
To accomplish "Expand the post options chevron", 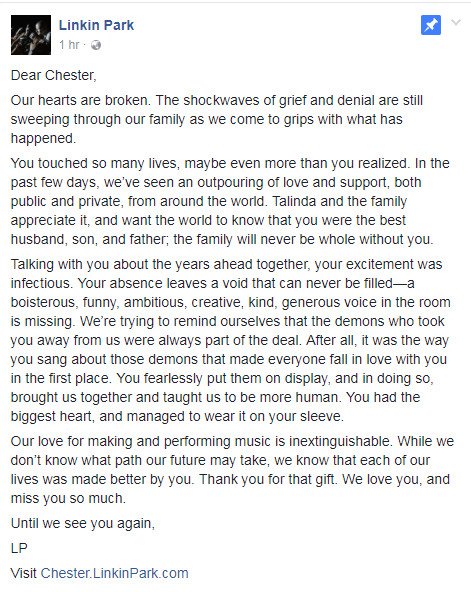I will [x=456, y=22].
